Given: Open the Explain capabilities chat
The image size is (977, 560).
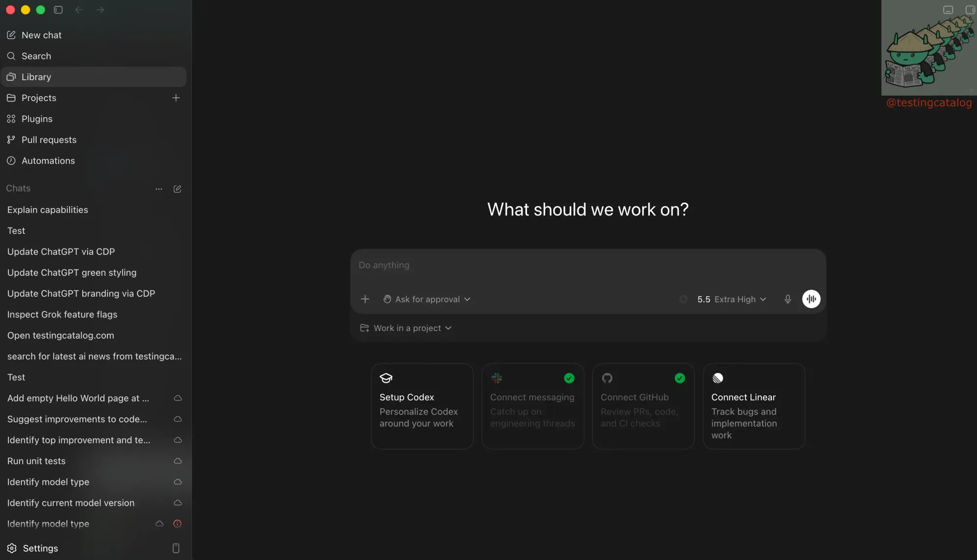Looking at the screenshot, I should pos(93,210).
